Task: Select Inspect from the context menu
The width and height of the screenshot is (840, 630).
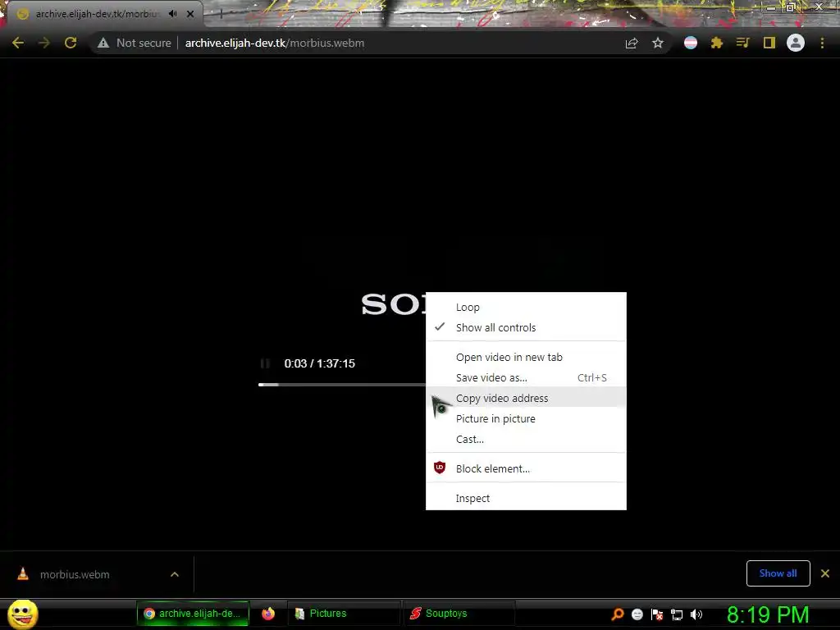Action: click(x=526, y=498)
